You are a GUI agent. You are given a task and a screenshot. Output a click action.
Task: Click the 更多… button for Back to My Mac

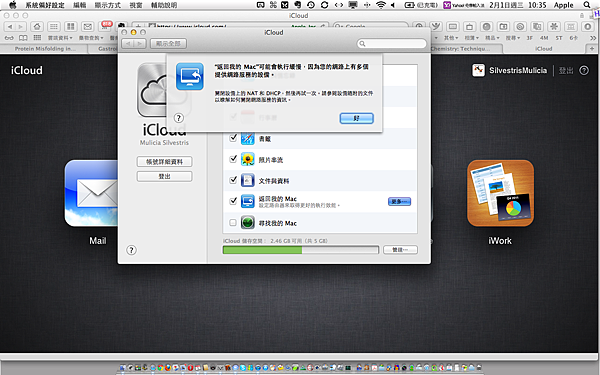click(x=399, y=201)
